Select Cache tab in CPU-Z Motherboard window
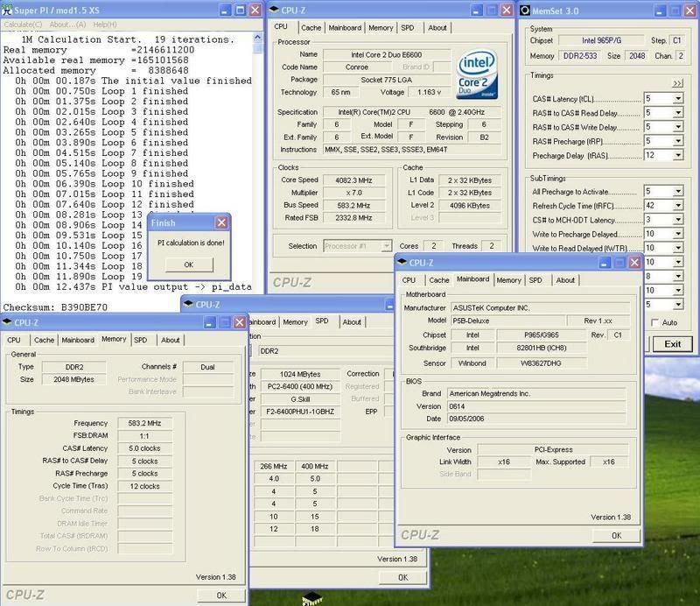Image resolution: width=700 pixels, height=606 pixels. tap(439, 280)
